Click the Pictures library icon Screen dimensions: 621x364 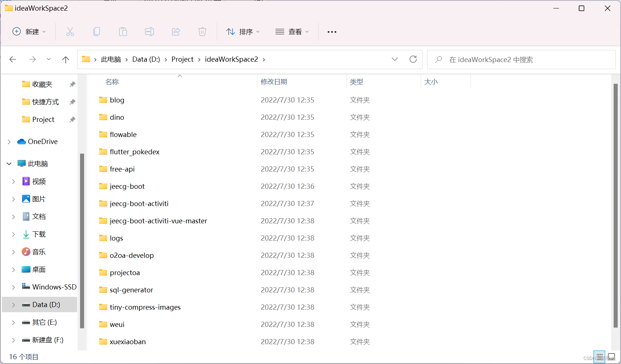26,199
